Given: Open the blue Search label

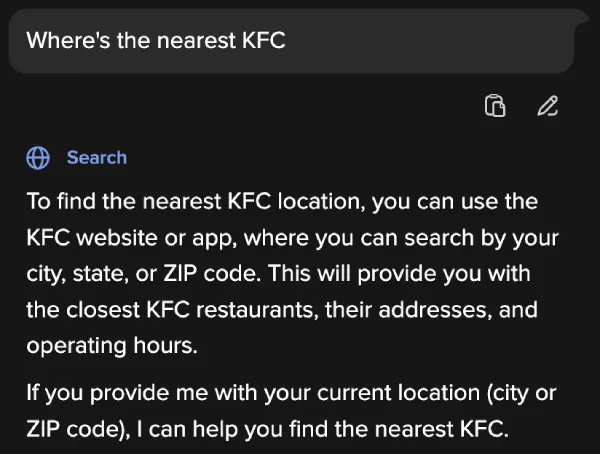Looking at the screenshot, I should (x=97, y=158).
